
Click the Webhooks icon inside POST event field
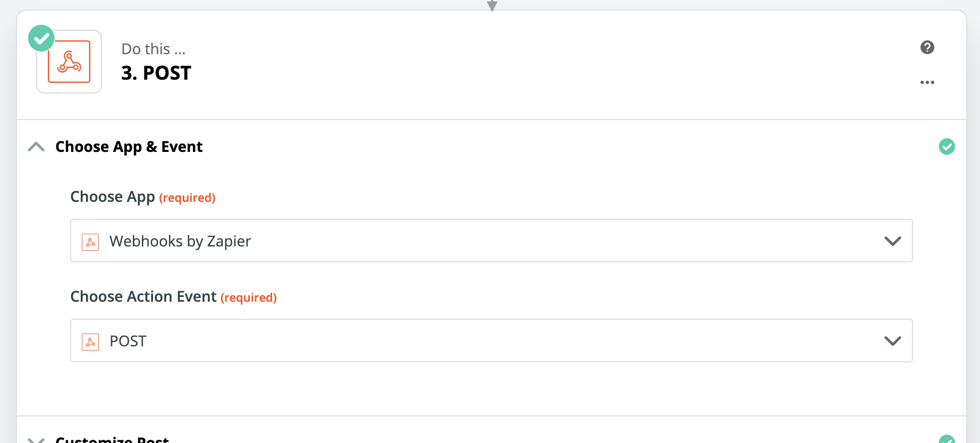(90, 342)
